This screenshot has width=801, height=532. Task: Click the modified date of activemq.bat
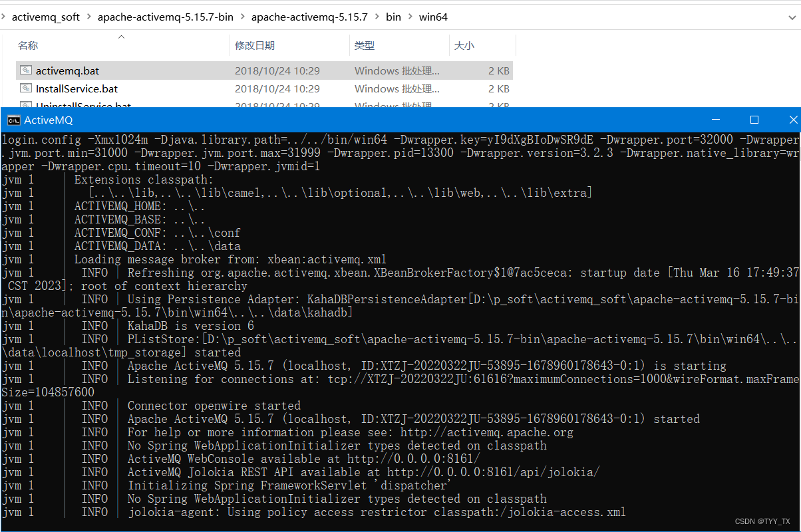point(277,70)
